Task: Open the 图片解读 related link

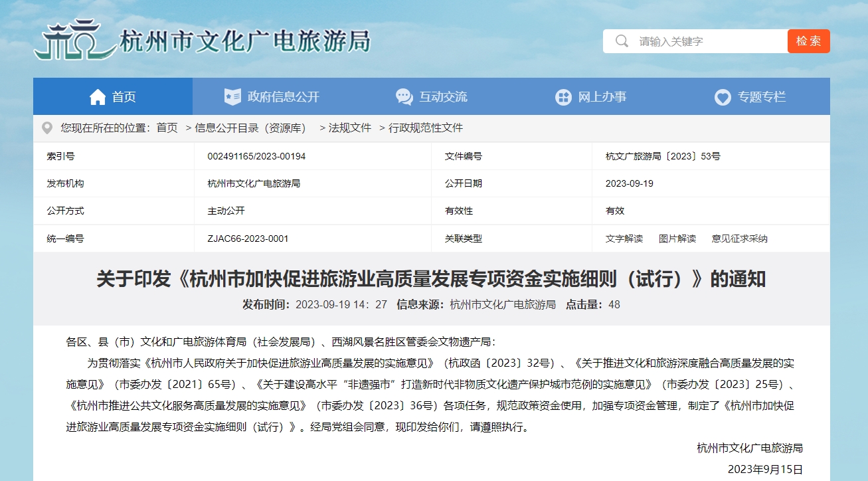Action: coord(677,239)
